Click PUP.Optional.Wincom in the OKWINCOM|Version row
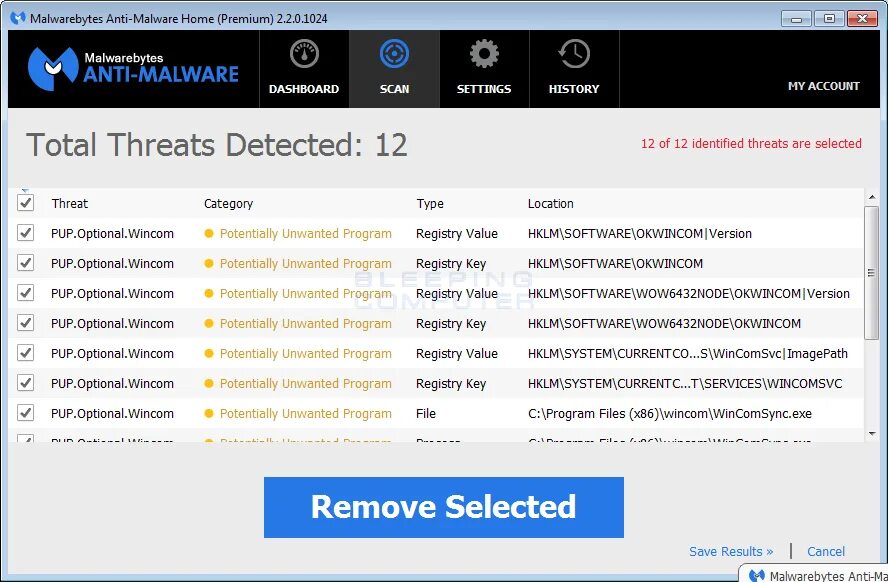The height and width of the screenshot is (582, 888). 112,233
